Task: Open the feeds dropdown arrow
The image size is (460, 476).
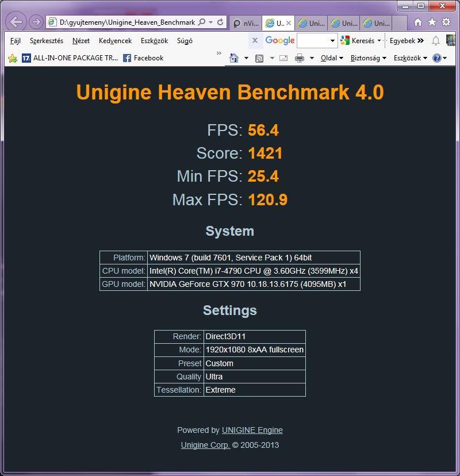Action: [x=272, y=58]
